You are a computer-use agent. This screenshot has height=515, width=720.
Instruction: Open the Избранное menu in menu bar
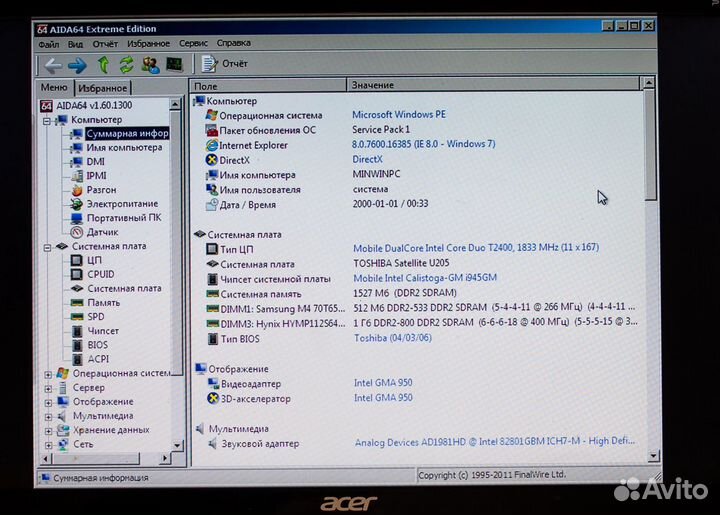tap(148, 44)
